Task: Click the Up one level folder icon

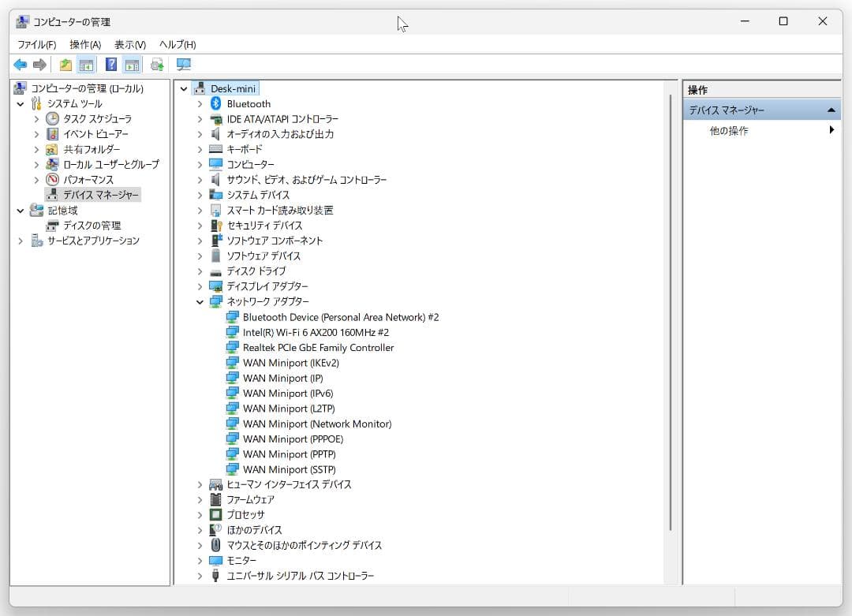Action: (x=65, y=65)
